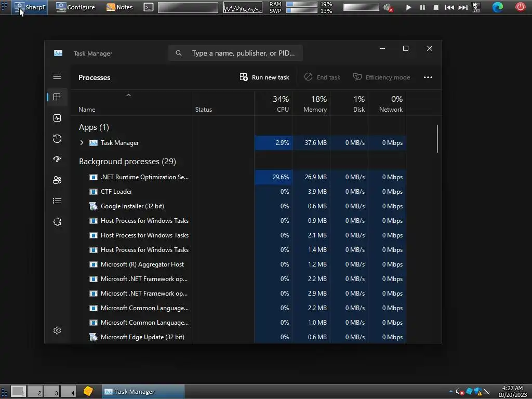Click the 29.6% CPU value cell
532x399 pixels.
coord(273,177)
